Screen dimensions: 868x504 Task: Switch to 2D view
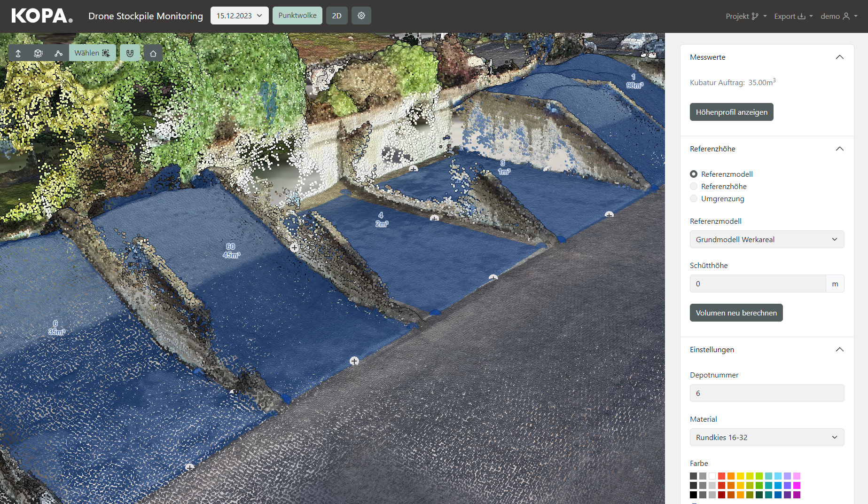[x=337, y=16]
